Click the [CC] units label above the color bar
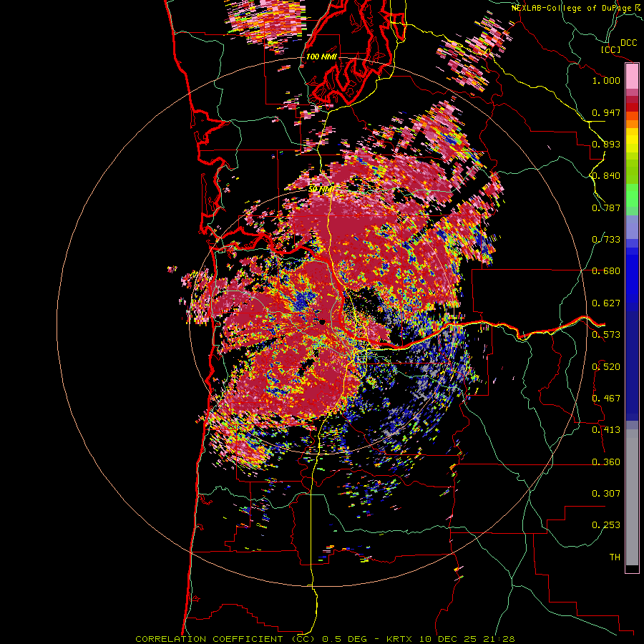The width and height of the screenshot is (644, 644). click(x=610, y=49)
